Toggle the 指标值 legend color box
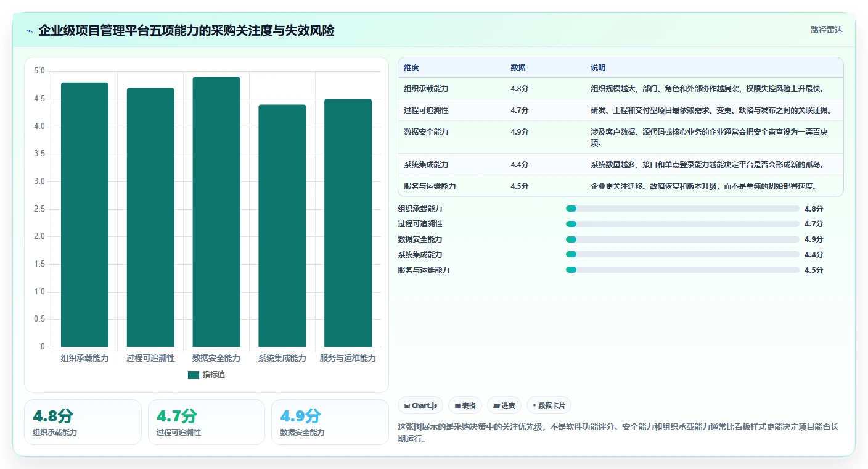Screen dimensions: 868x469 (x=194, y=375)
